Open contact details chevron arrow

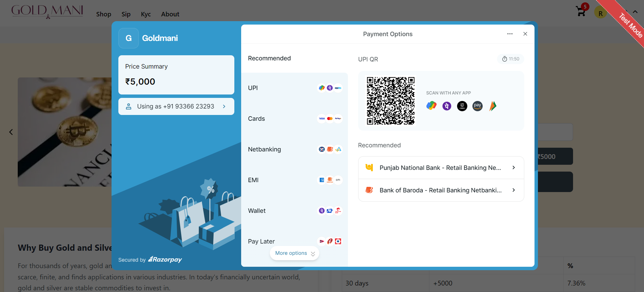224,106
